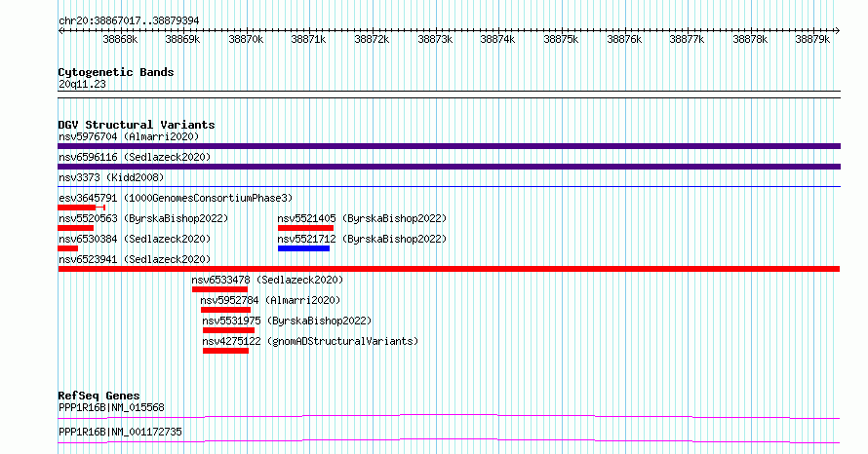Click the 38869k ruler tick label
Screen dimensions: 868x454
click(182, 39)
